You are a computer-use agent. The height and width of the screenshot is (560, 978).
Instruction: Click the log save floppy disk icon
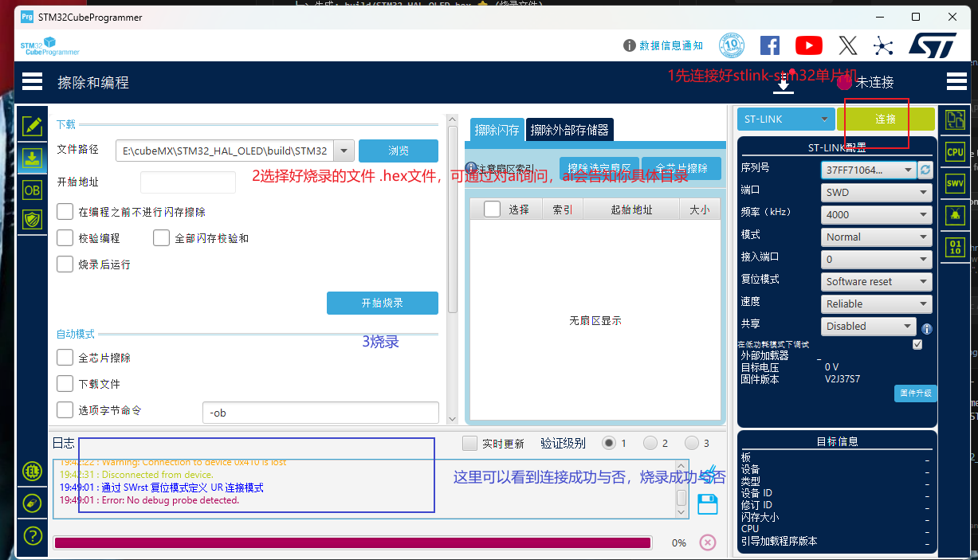tap(708, 503)
